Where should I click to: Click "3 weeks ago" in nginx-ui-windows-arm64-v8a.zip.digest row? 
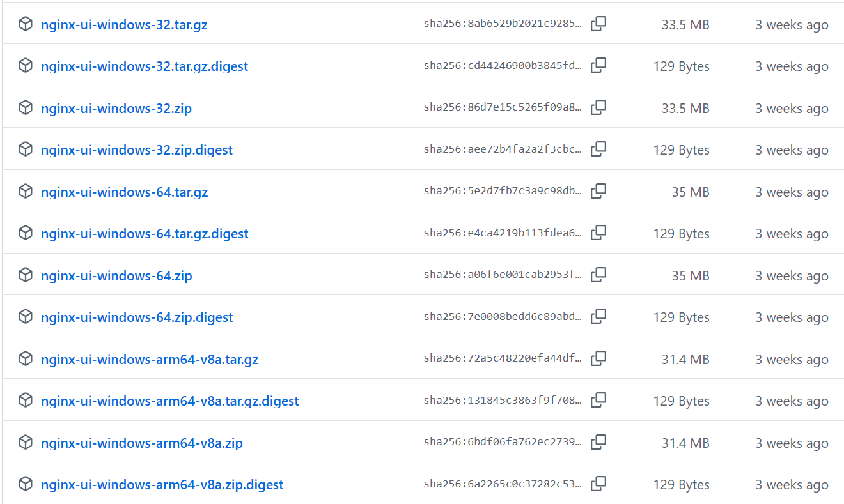coord(792,485)
